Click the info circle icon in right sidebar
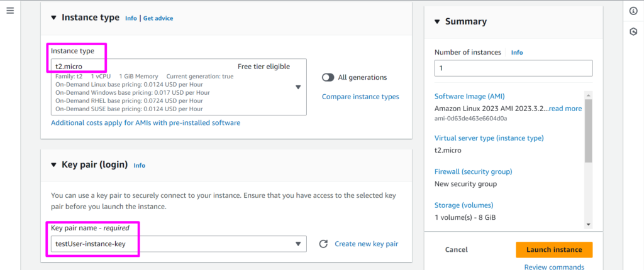Image resolution: width=644 pixels, height=270 pixels. coord(633,11)
